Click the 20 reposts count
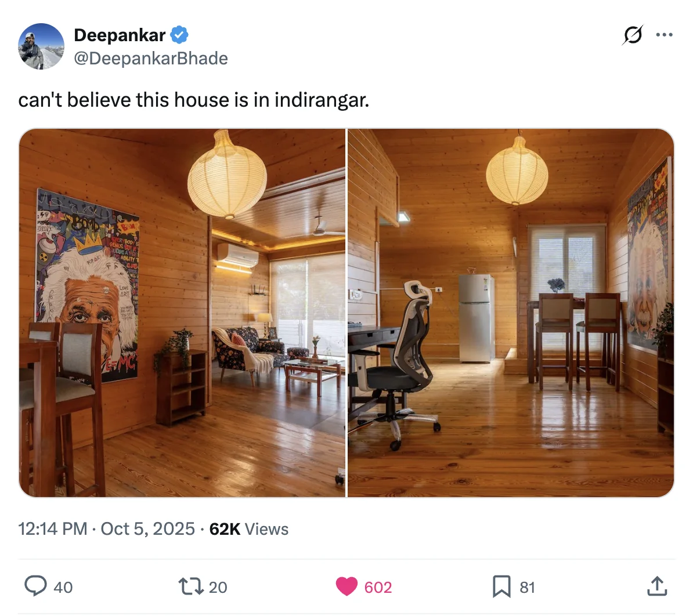This screenshot has height=616, width=693. [x=218, y=588]
